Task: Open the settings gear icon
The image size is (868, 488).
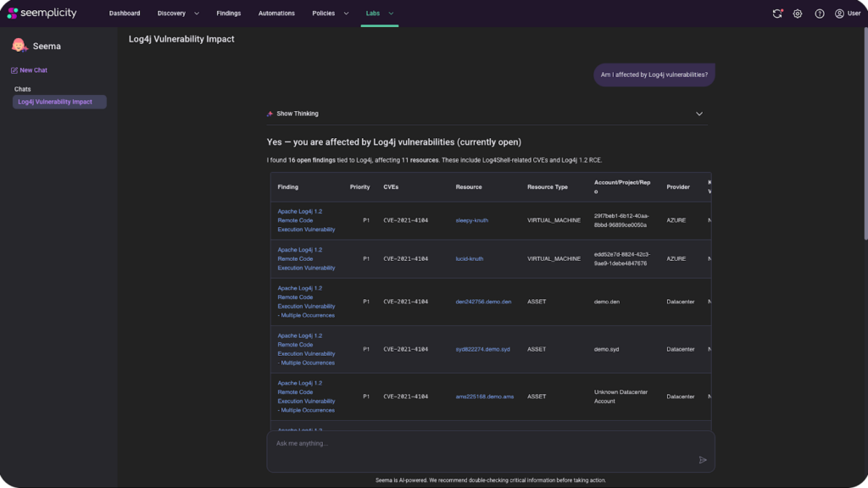Action: [x=797, y=14]
